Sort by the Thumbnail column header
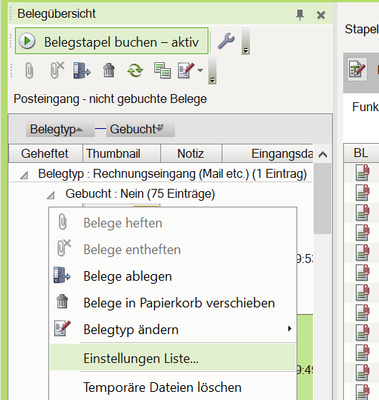Screen dimensions: 379x400 [x=121, y=154]
